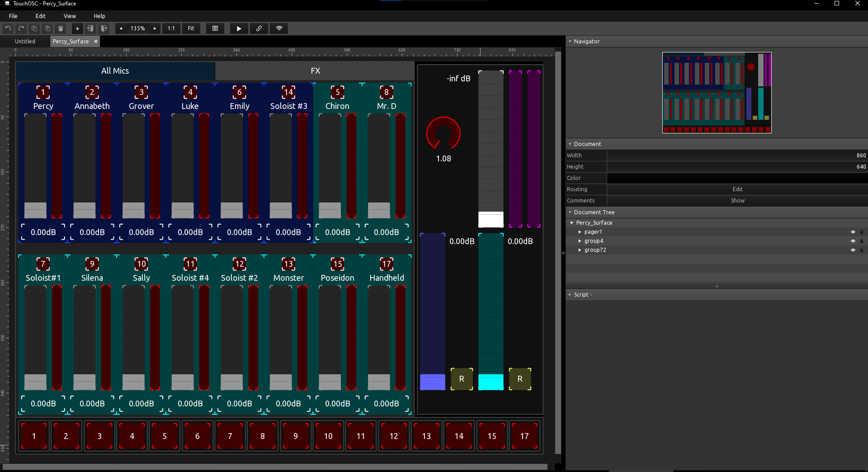Click channel number box 1 above Percy

[x=43, y=92]
